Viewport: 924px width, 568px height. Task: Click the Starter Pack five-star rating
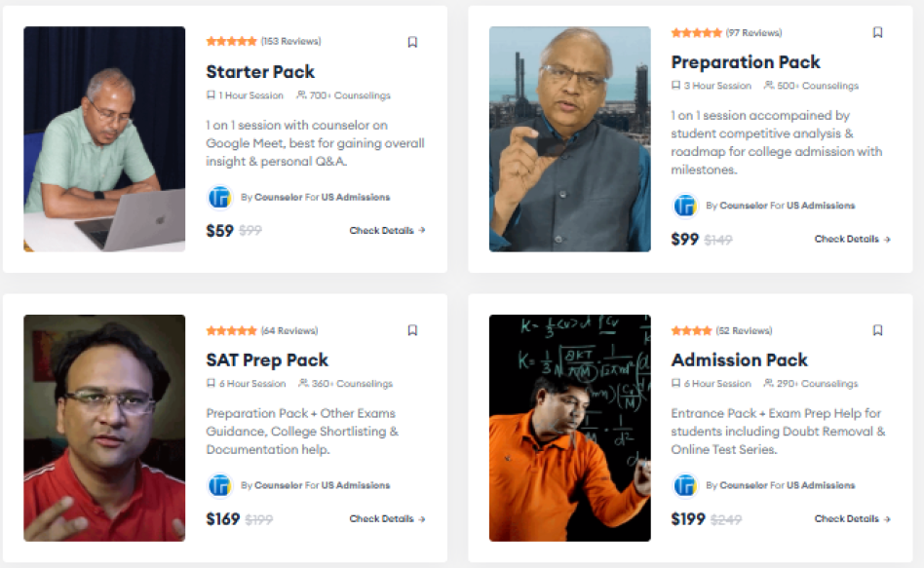(x=231, y=42)
